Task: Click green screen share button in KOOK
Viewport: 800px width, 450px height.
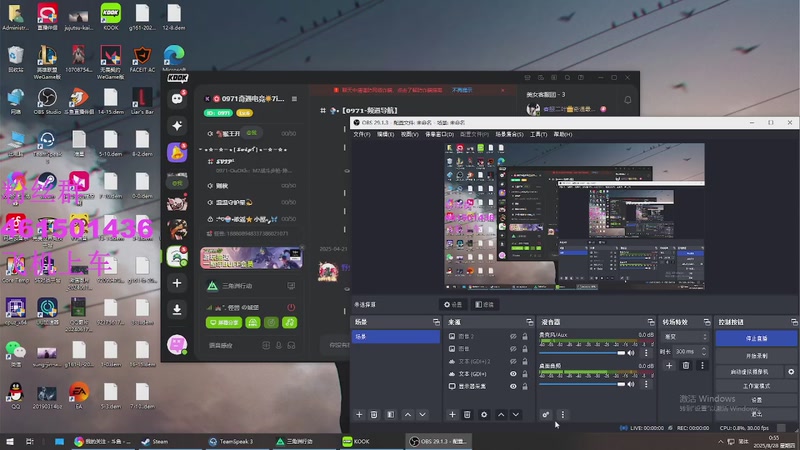Action: tap(223, 322)
